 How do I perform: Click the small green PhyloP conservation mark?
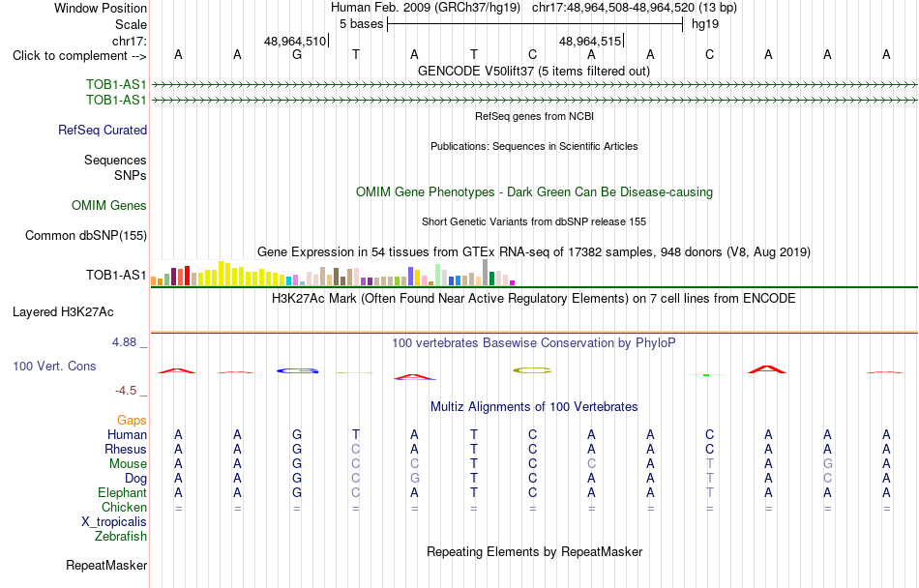(x=706, y=375)
